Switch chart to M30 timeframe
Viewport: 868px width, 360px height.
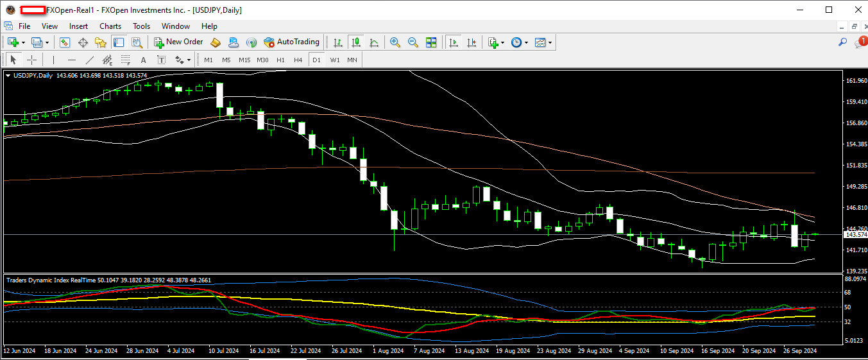(x=262, y=60)
